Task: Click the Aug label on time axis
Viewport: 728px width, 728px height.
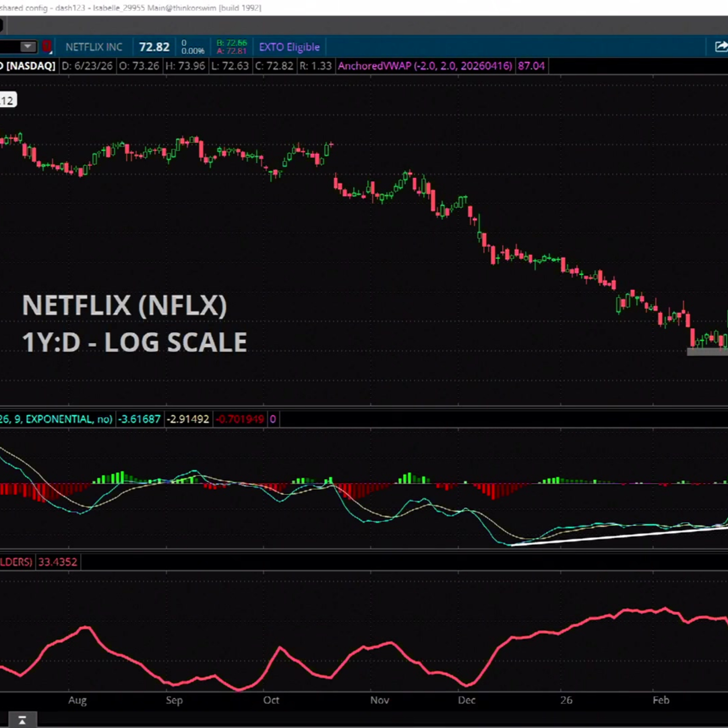Action: coord(78,700)
